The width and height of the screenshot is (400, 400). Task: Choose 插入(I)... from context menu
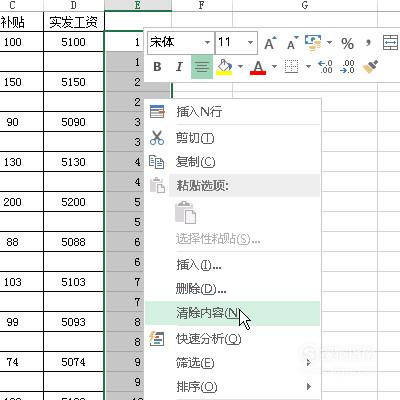coord(233,265)
